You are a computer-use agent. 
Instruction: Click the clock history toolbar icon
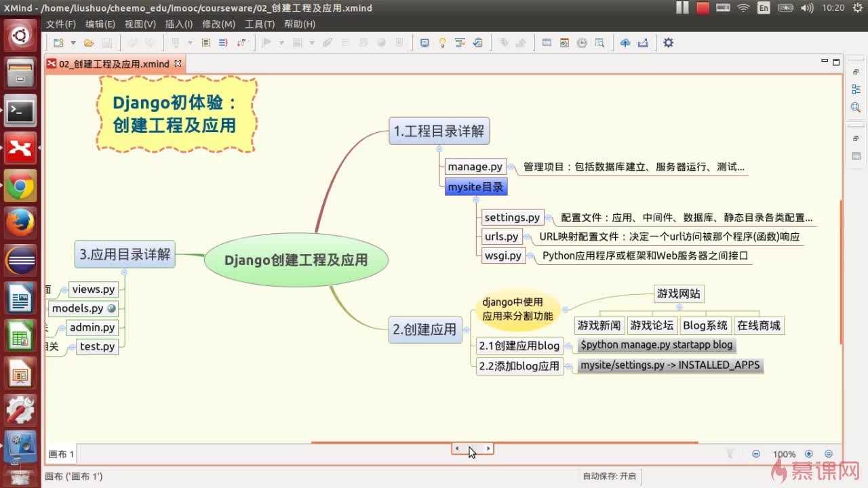coord(582,43)
